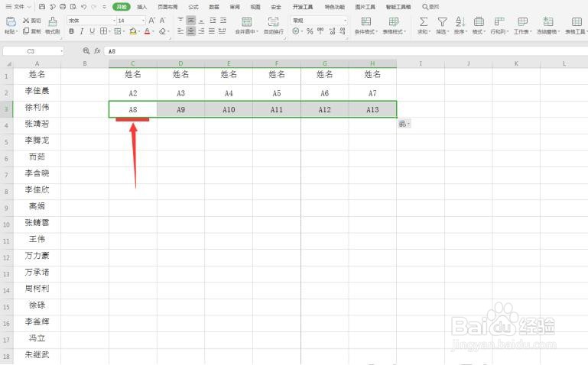Increase the text indent
The height and width of the screenshot is (365, 588).
coord(223,20)
